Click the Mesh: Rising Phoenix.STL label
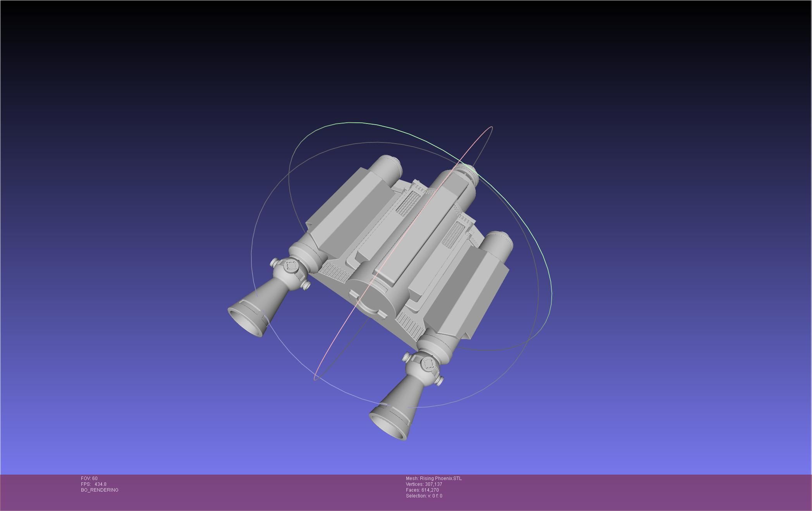812x511 pixels. 434,478
